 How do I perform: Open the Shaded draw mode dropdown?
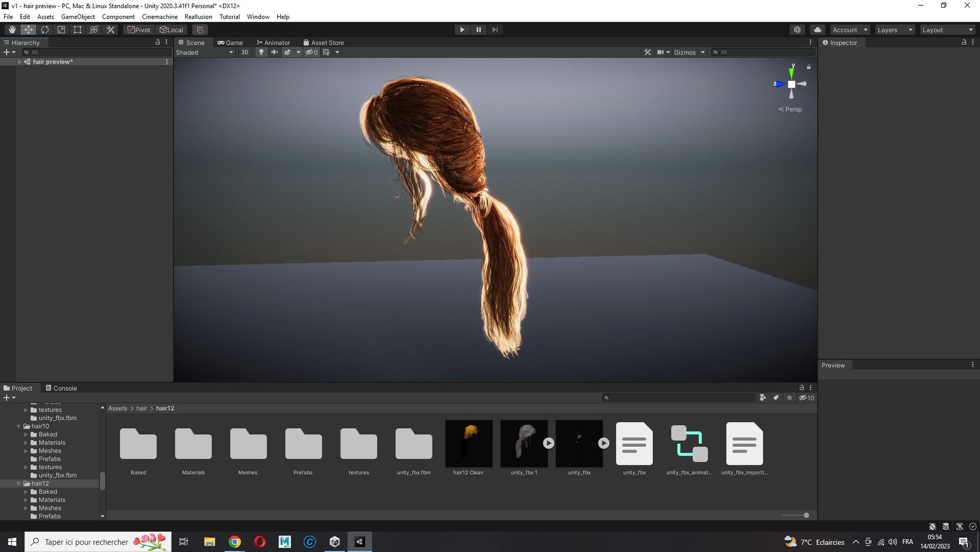[x=205, y=52]
